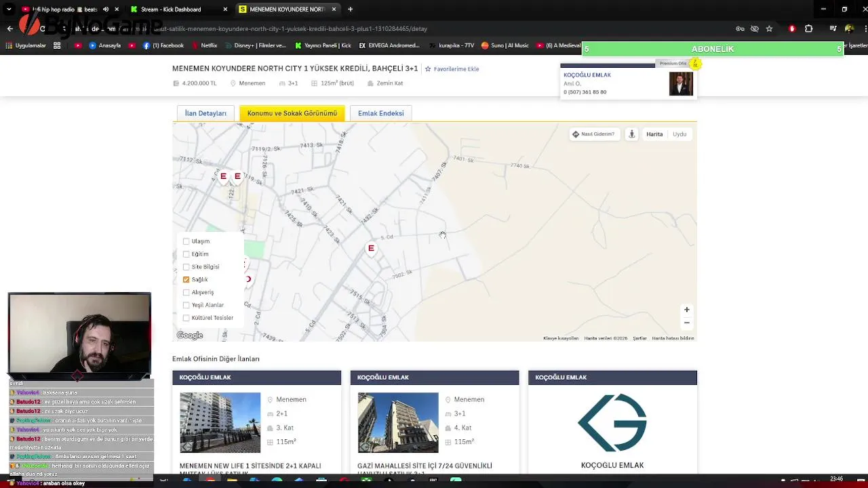Enable the Eğitim checkbox
The width and height of the screenshot is (868, 488).
186,254
